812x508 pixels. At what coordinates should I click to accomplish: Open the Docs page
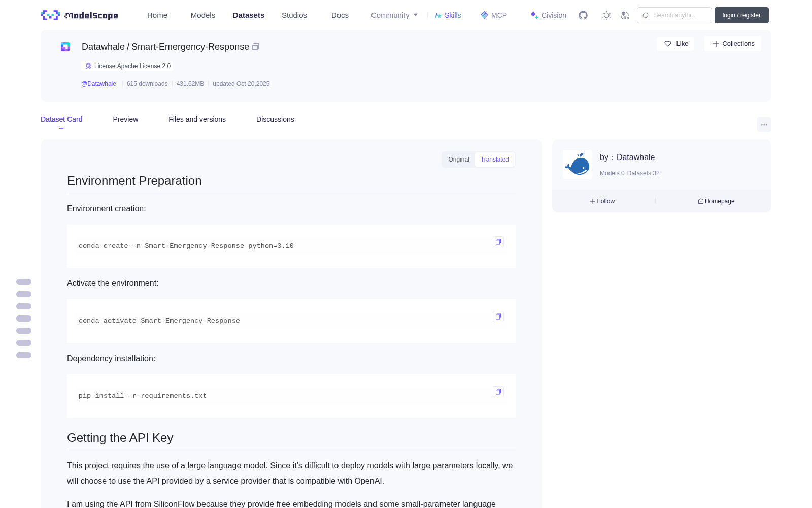[340, 15]
